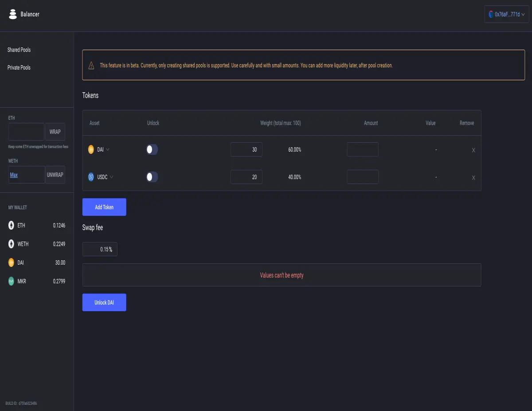This screenshot has height=411, width=532.
Task: Focus the USDC weight field showing 20
Action: [246, 177]
